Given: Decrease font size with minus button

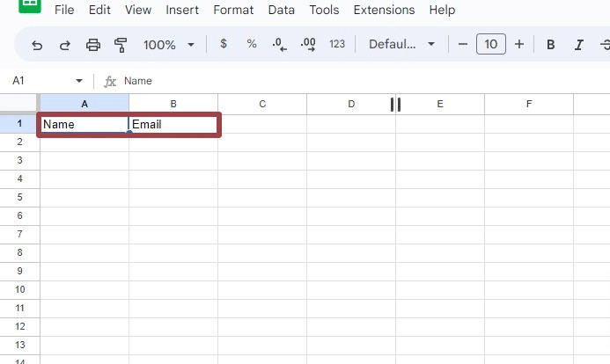Looking at the screenshot, I should [462, 44].
